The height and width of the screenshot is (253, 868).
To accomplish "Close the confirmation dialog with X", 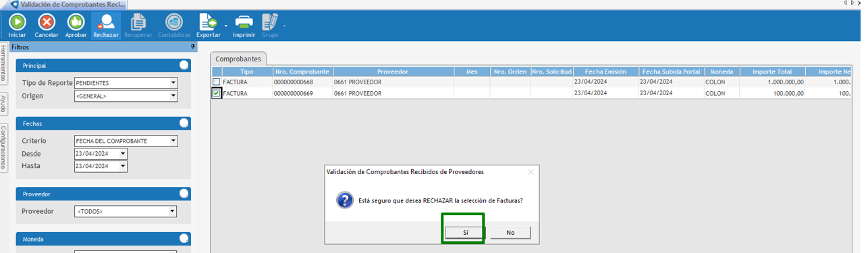I will [531, 172].
